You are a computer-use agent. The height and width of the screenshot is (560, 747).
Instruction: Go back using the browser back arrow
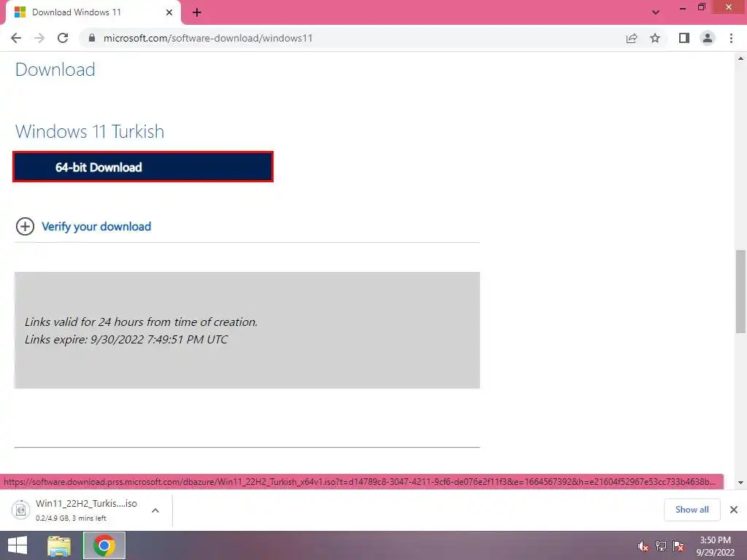pos(16,38)
